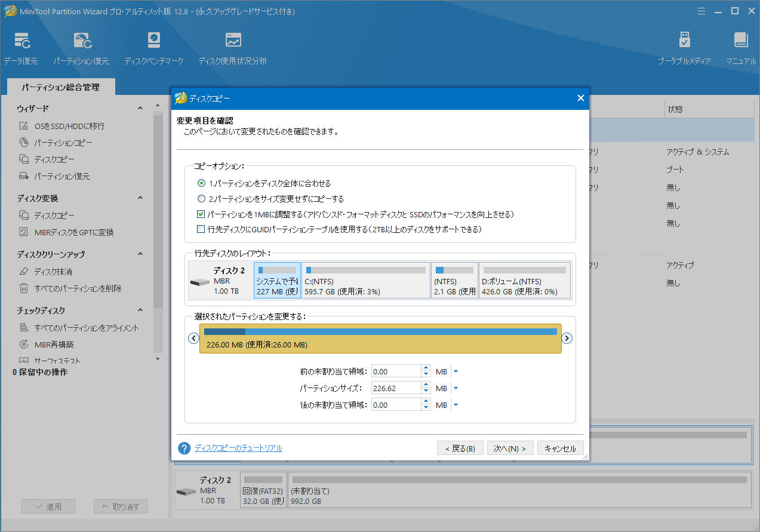Uncheck パーティションを1MBに調整する option
Viewport: 760px width, 532px height.
click(201, 214)
